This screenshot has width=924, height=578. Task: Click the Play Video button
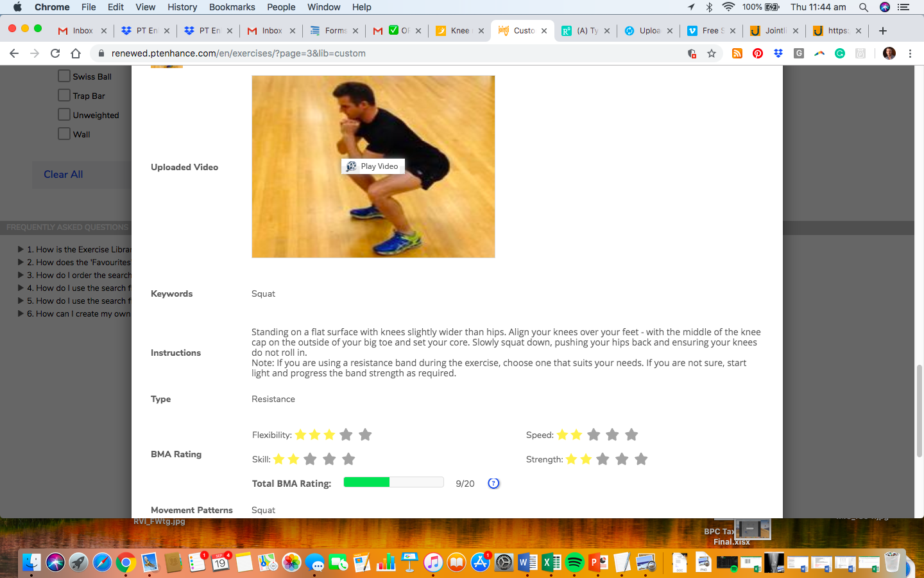point(373,166)
